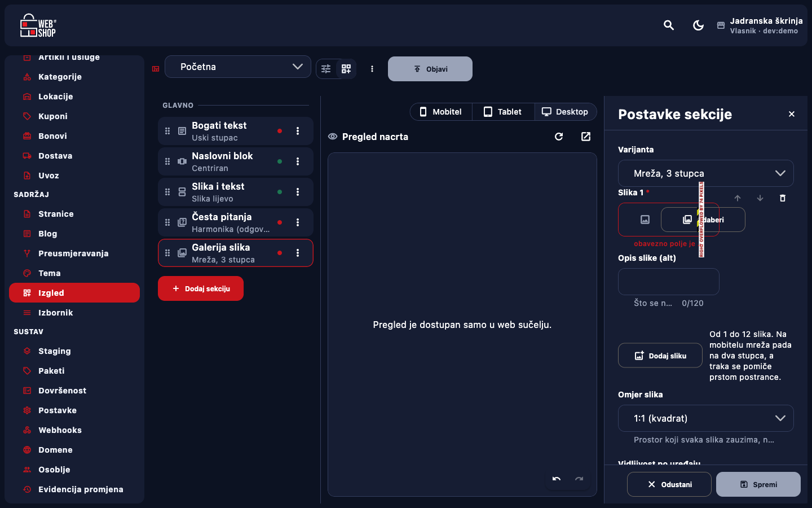812x508 pixels.
Task: Select the Naslovni blok section row
Action: (x=236, y=161)
